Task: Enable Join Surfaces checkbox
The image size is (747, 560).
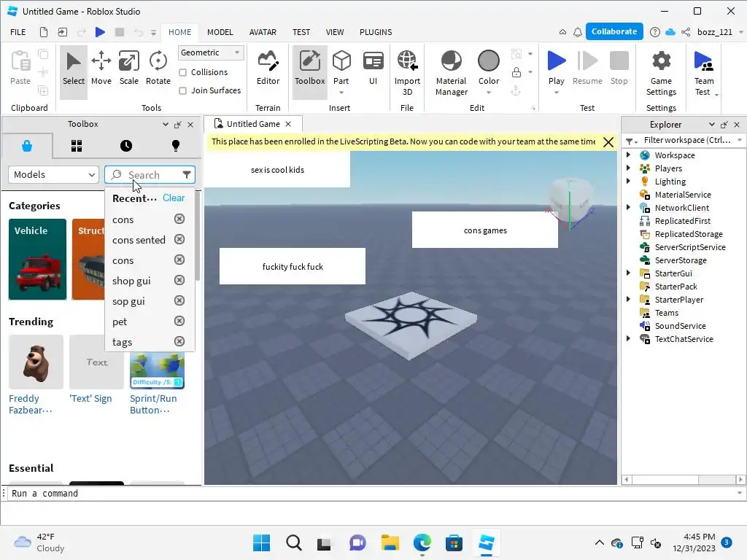Action: click(182, 90)
